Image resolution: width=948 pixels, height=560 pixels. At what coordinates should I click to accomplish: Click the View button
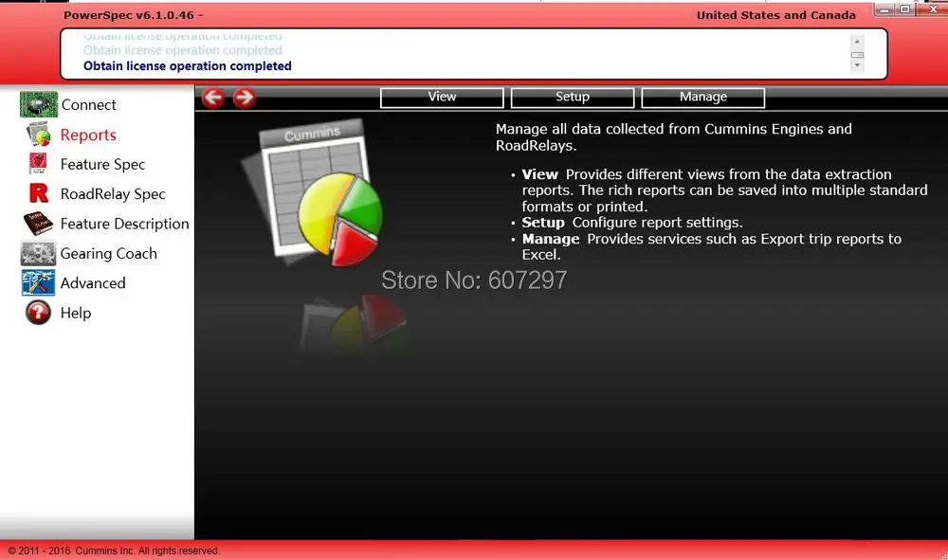tap(442, 98)
